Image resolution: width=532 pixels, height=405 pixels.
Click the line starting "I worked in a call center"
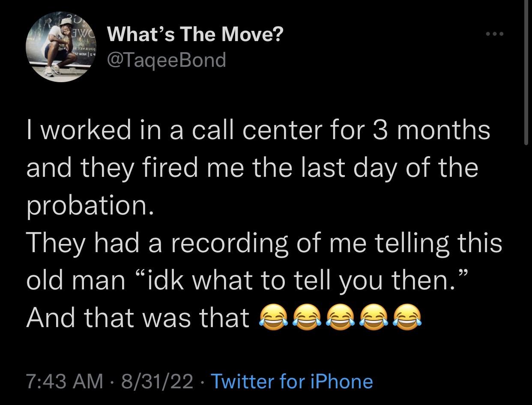click(258, 130)
